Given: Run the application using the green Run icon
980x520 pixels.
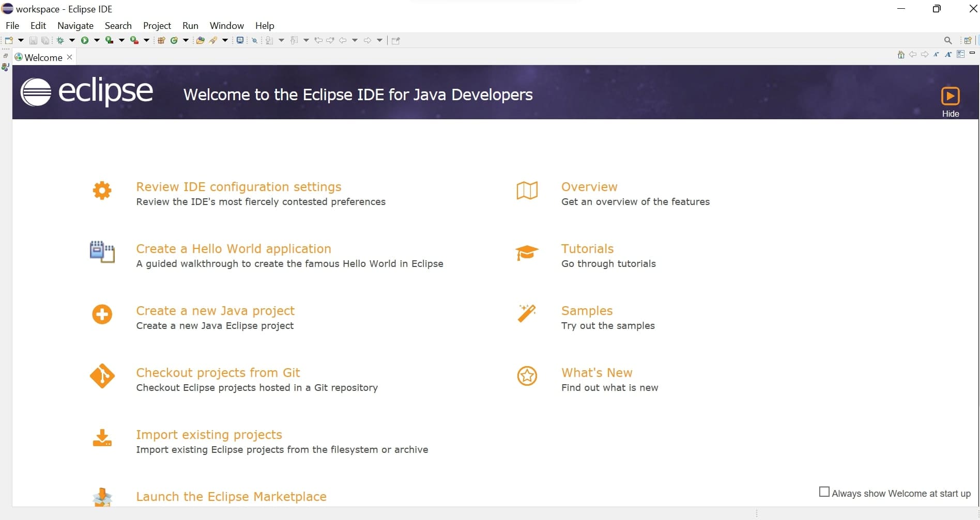Looking at the screenshot, I should tap(85, 40).
